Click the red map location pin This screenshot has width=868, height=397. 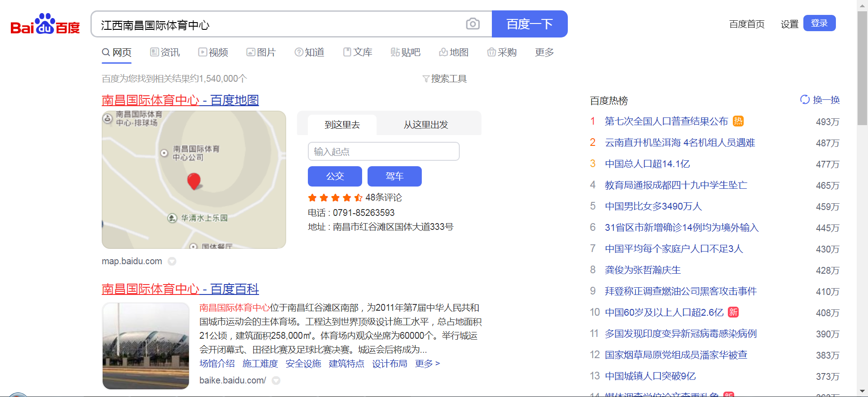[194, 181]
